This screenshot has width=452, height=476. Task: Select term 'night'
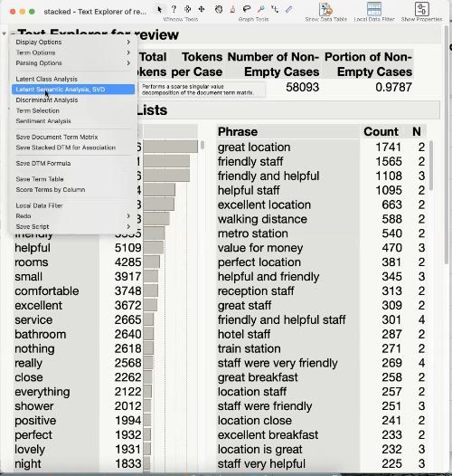click(x=28, y=464)
